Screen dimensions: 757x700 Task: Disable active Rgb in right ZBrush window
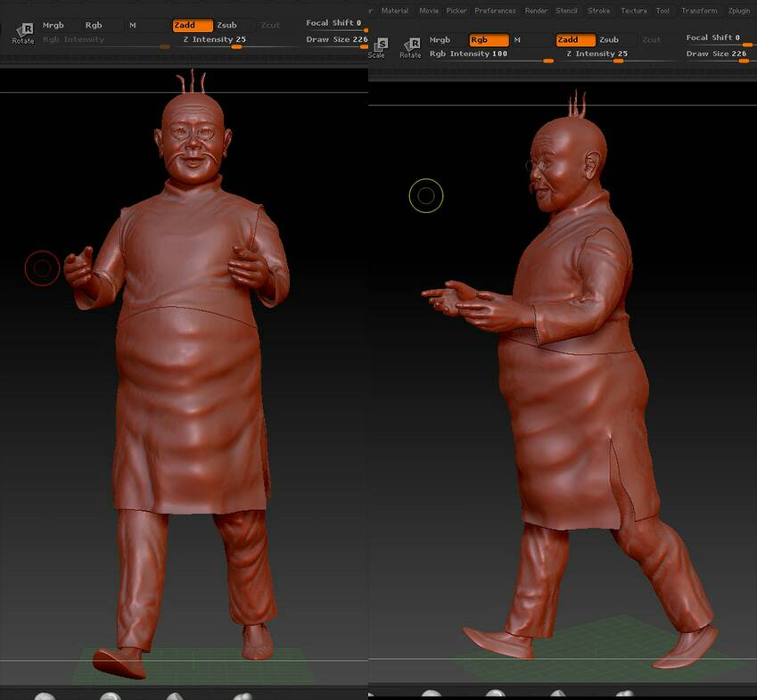pyautogui.click(x=489, y=40)
